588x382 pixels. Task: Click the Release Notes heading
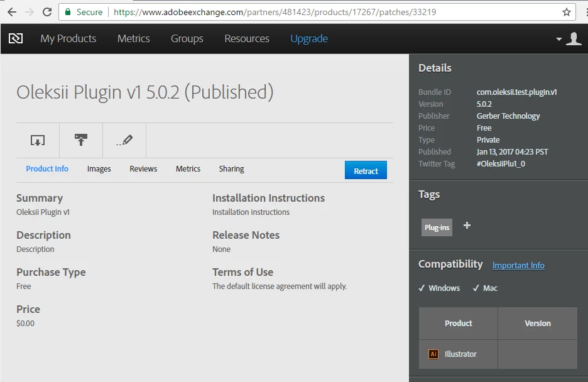click(x=246, y=235)
